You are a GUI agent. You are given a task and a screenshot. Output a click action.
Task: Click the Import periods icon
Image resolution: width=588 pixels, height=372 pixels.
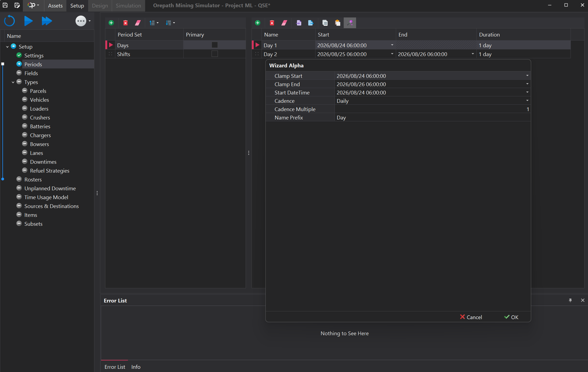[x=299, y=23]
